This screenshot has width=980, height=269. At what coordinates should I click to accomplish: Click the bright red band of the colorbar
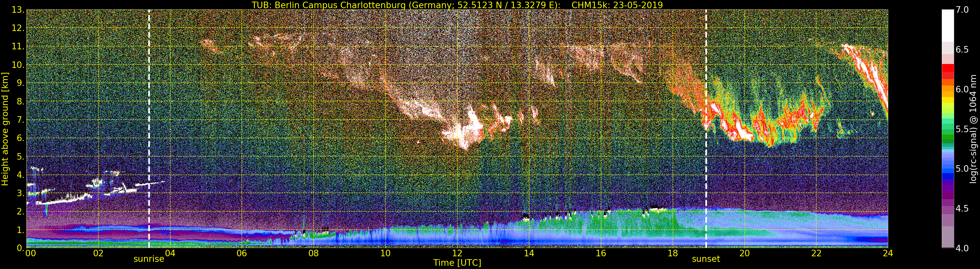tap(948, 68)
